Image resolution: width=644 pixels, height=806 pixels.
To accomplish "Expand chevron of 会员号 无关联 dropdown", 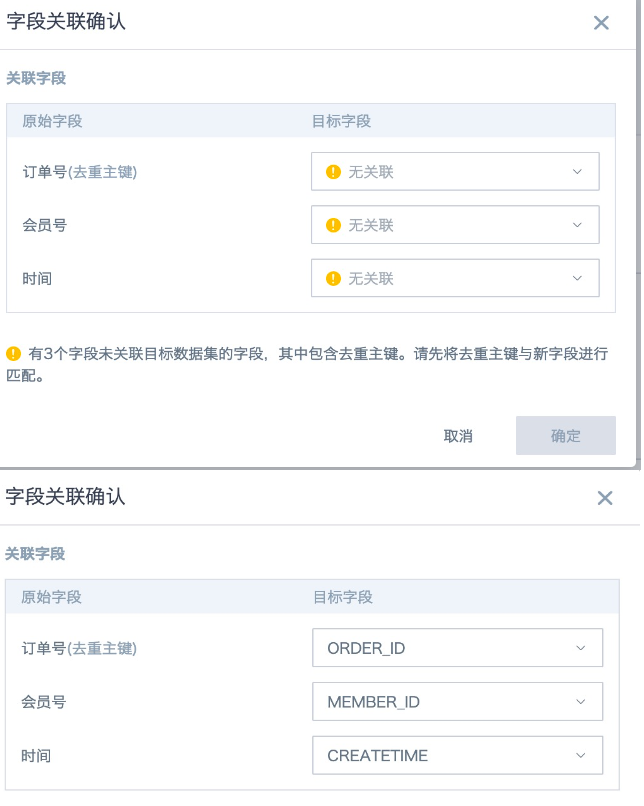I will click(x=577, y=225).
